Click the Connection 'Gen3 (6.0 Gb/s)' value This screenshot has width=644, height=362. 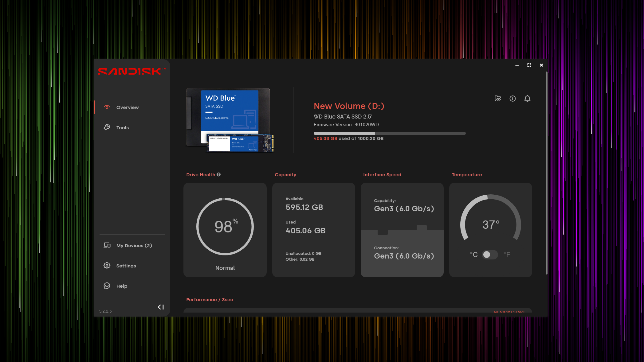[x=404, y=256]
